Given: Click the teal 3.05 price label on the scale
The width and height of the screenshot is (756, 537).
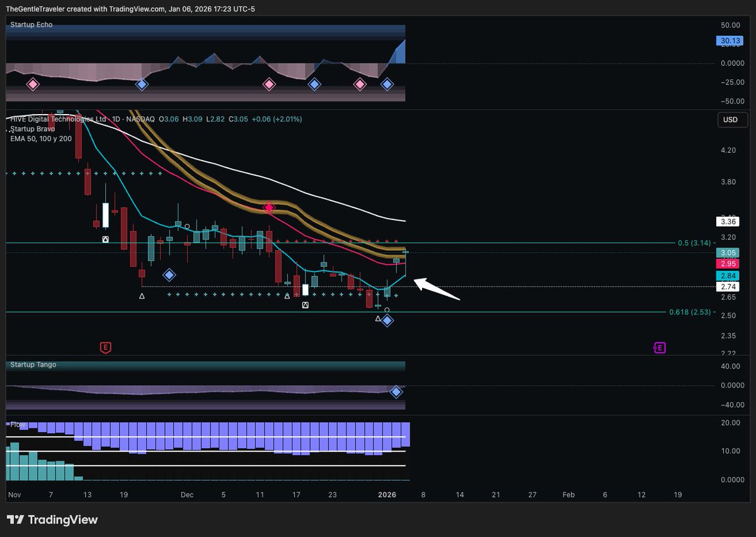Looking at the screenshot, I should (x=728, y=252).
